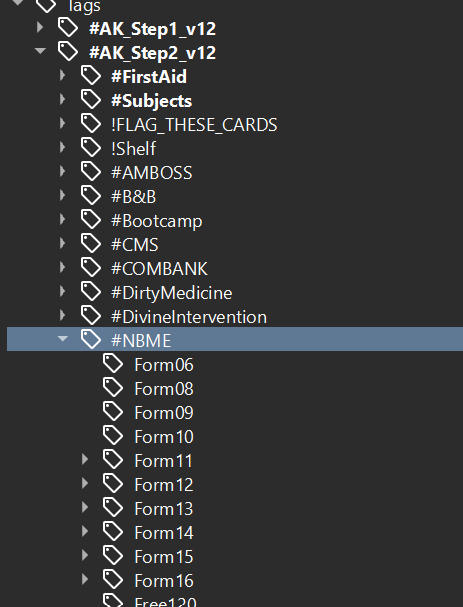Select the Form08 tag
The image size is (463, 607).
(164, 389)
